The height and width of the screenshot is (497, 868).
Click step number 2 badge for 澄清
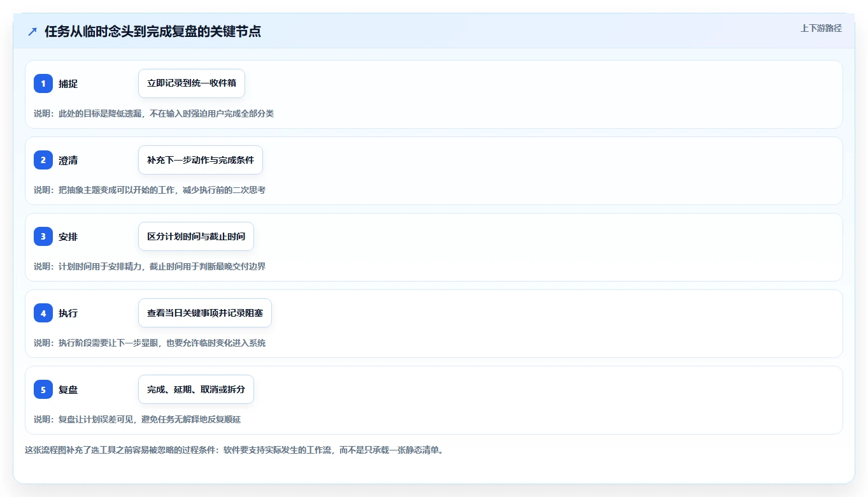click(43, 160)
